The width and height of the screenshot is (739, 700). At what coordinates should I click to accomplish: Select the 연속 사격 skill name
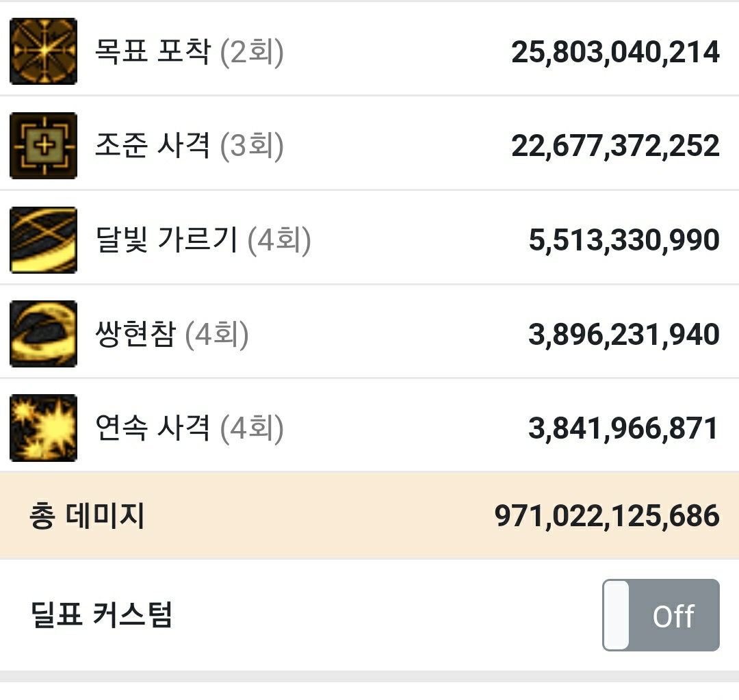point(153,428)
